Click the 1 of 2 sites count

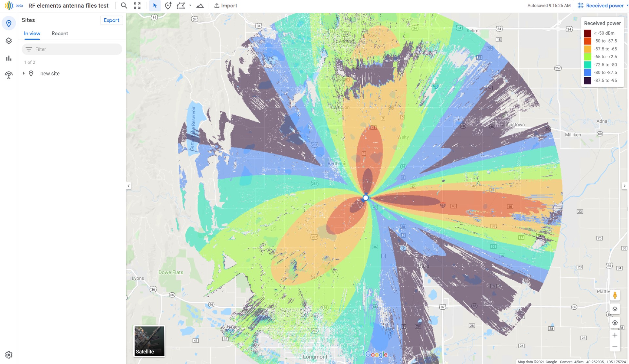(29, 62)
